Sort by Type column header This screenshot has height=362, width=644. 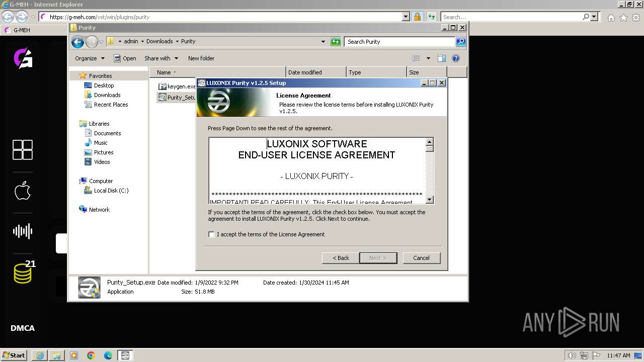tap(376, 72)
